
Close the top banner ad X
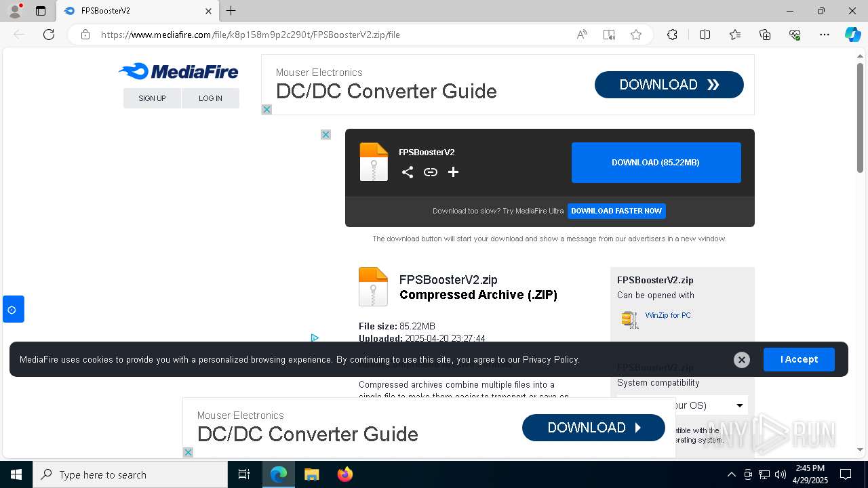[x=267, y=109]
